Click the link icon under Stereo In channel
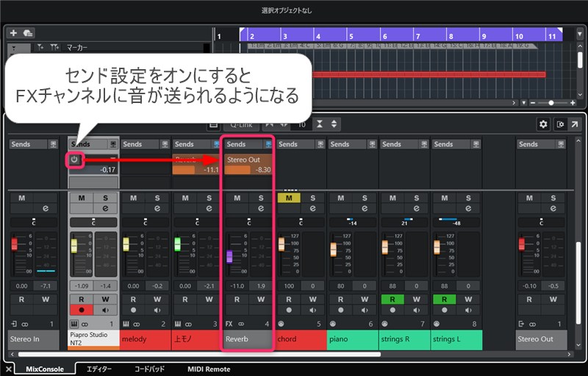588x376 pixels. click(25, 324)
